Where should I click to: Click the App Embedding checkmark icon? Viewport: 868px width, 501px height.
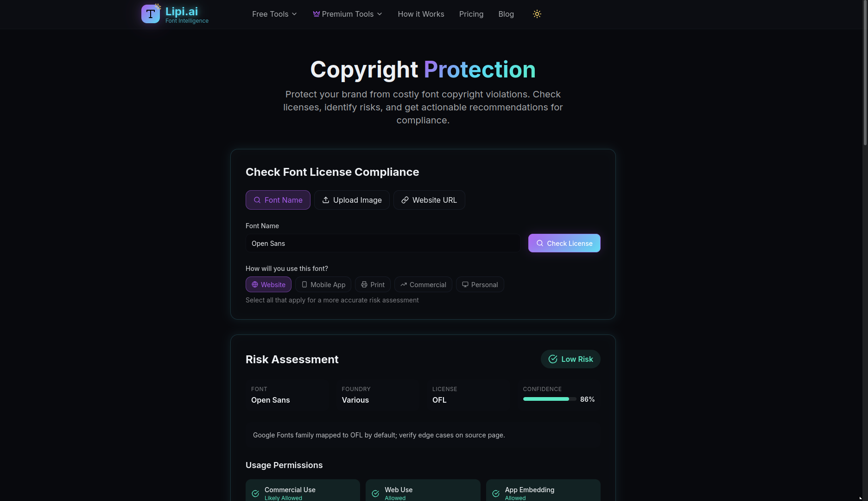click(x=496, y=494)
